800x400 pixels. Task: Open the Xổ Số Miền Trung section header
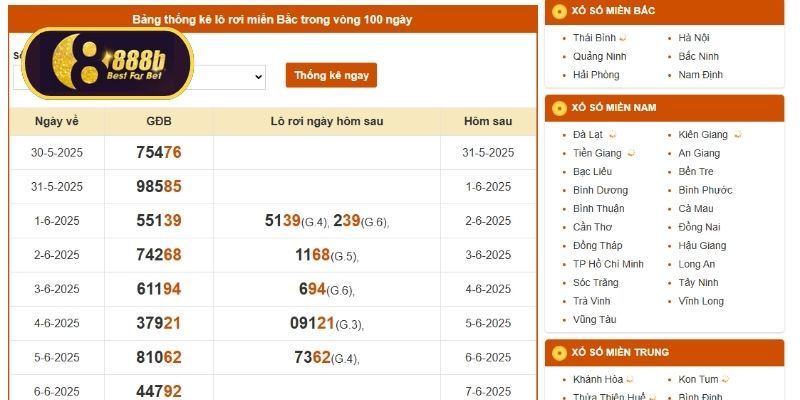coord(620,352)
